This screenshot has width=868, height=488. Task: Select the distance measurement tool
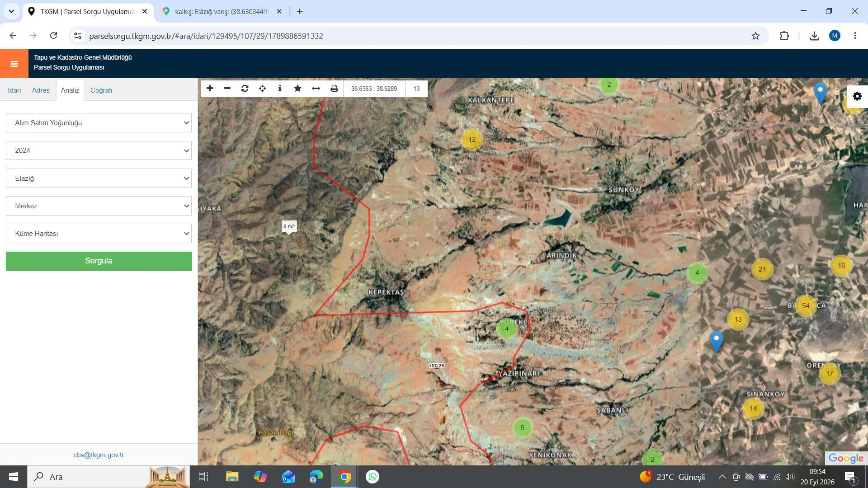pos(316,89)
